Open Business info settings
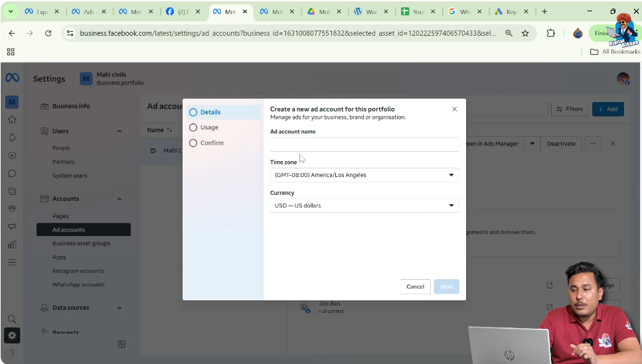The width and height of the screenshot is (642, 364). tap(71, 106)
